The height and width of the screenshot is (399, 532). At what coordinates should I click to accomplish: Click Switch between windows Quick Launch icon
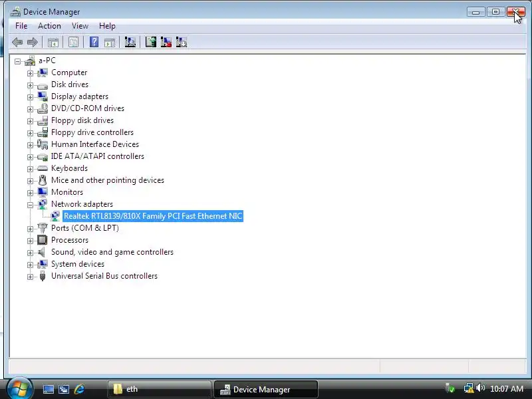[x=64, y=389]
